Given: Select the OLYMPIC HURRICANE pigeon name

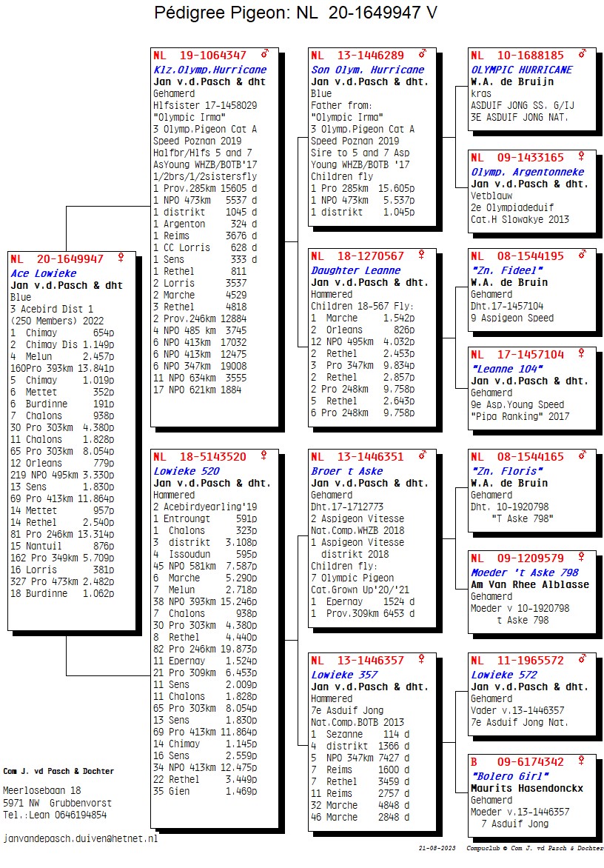Looking at the screenshot, I should coord(521,70).
